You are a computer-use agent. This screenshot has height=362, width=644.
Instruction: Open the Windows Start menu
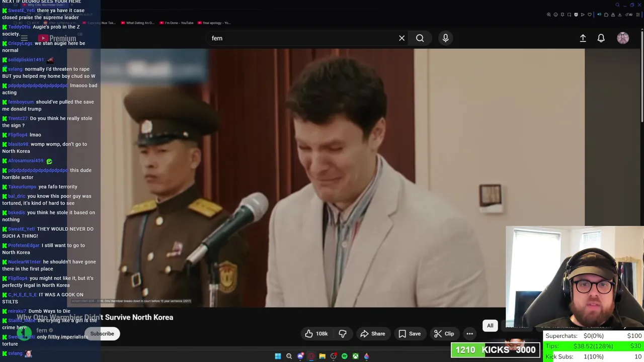(278, 356)
